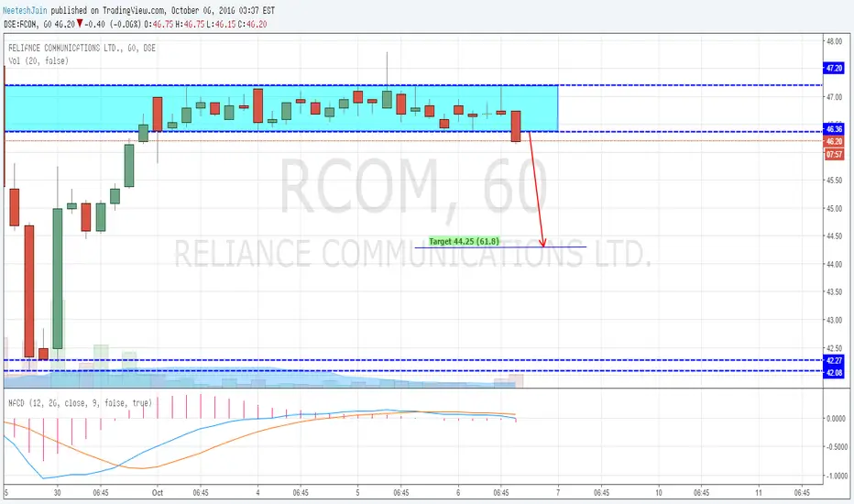Click the -0.40 price change value
854x504 pixels.
(95, 24)
